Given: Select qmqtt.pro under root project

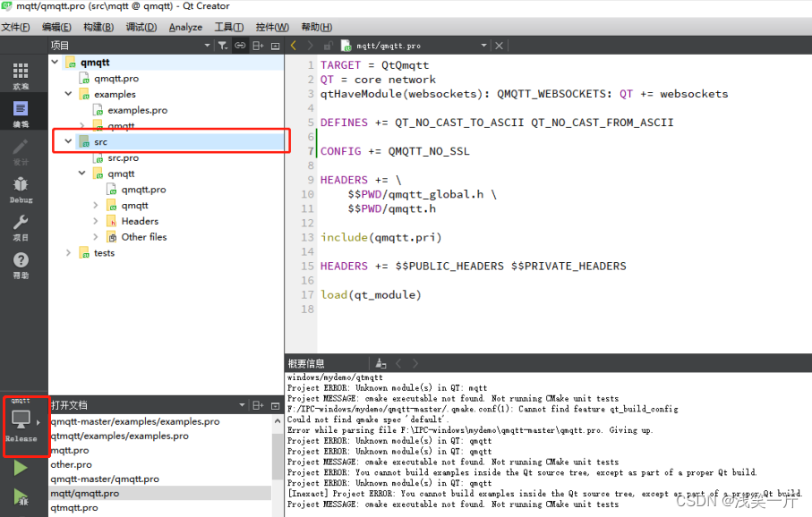Looking at the screenshot, I should click(x=116, y=78).
